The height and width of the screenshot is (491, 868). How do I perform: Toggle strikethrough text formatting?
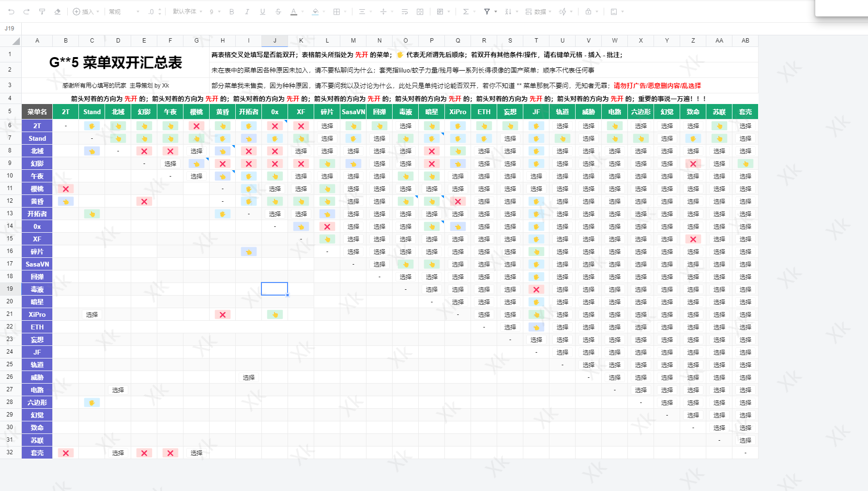tap(278, 12)
